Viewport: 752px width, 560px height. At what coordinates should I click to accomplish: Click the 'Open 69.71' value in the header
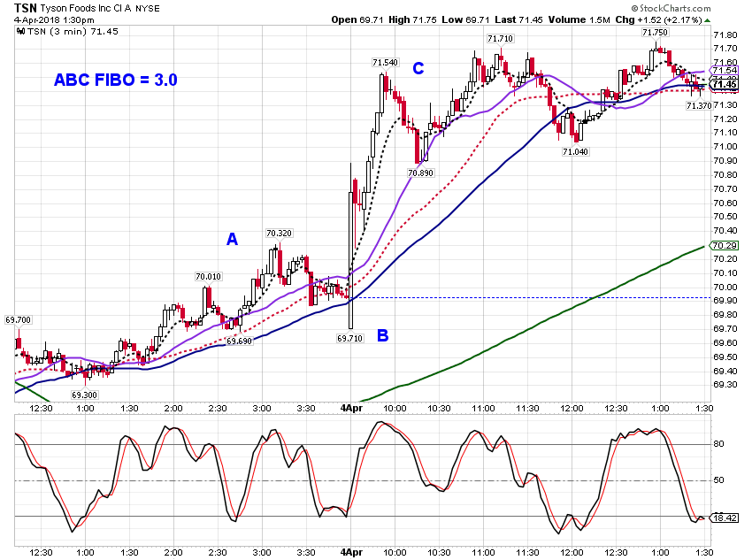(357, 20)
